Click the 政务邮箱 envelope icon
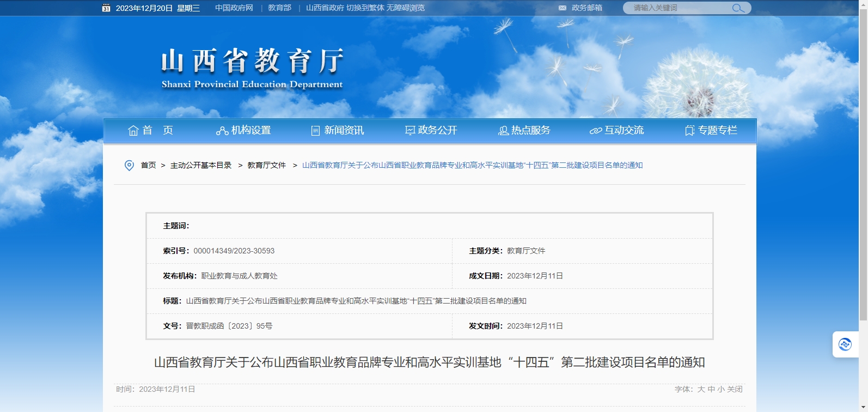Viewport: 868px width, 412px height. tap(563, 8)
